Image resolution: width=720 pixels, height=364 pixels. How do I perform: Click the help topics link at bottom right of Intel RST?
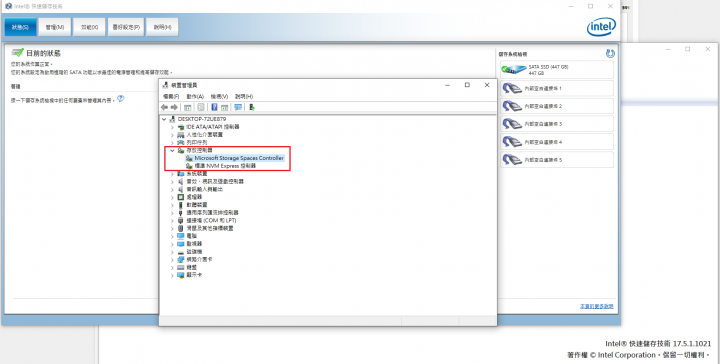tap(596, 306)
